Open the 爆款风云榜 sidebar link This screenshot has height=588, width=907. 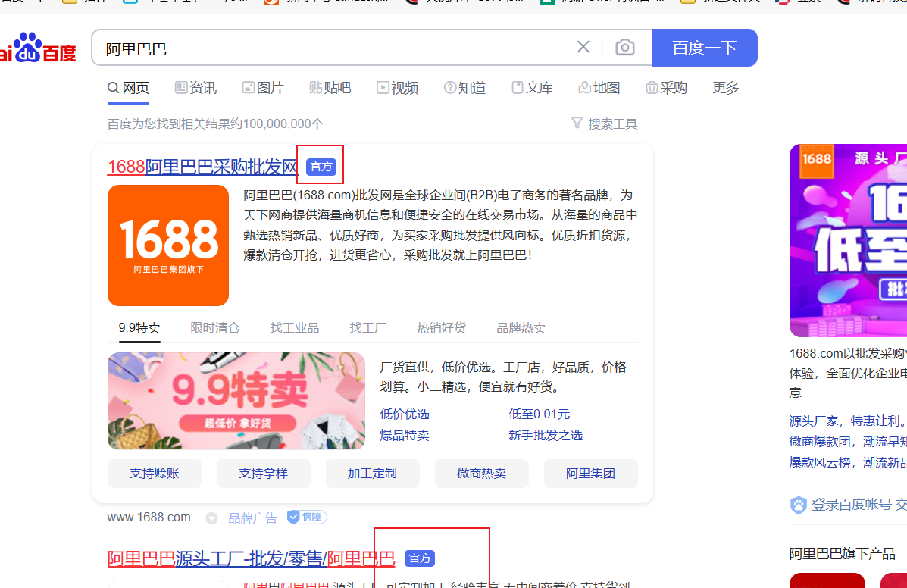848,462
